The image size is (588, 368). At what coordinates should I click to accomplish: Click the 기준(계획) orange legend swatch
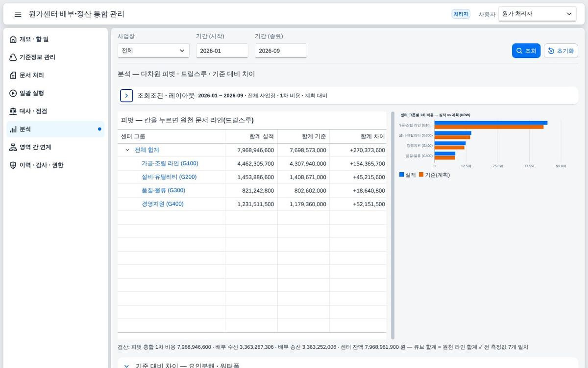coord(421,175)
